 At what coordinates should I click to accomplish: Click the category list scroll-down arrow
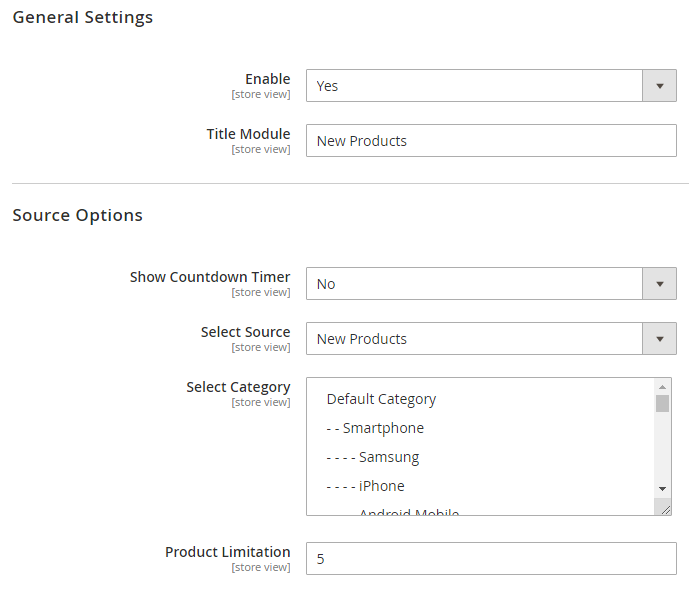tap(662, 488)
